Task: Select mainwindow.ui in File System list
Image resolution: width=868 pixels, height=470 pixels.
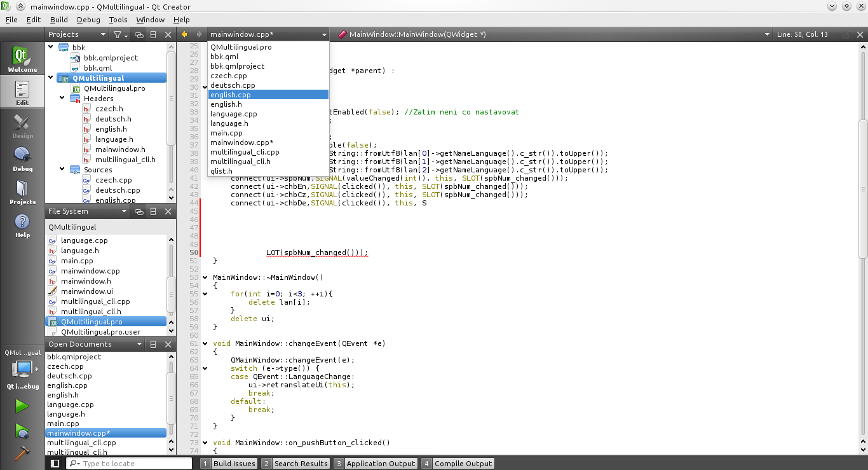Action: [x=87, y=291]
